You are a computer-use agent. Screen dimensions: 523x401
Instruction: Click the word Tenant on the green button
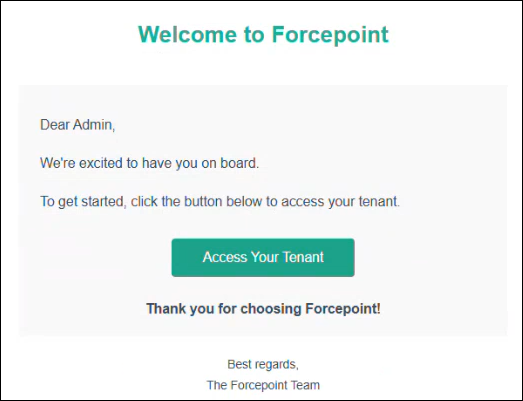[303, 257]
